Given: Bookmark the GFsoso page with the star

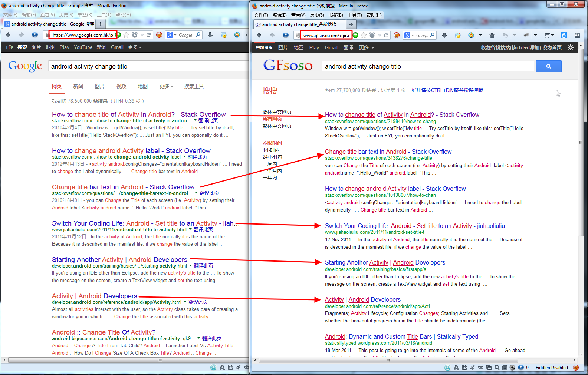Looking at the screenshot, I should tap(364, 35).
